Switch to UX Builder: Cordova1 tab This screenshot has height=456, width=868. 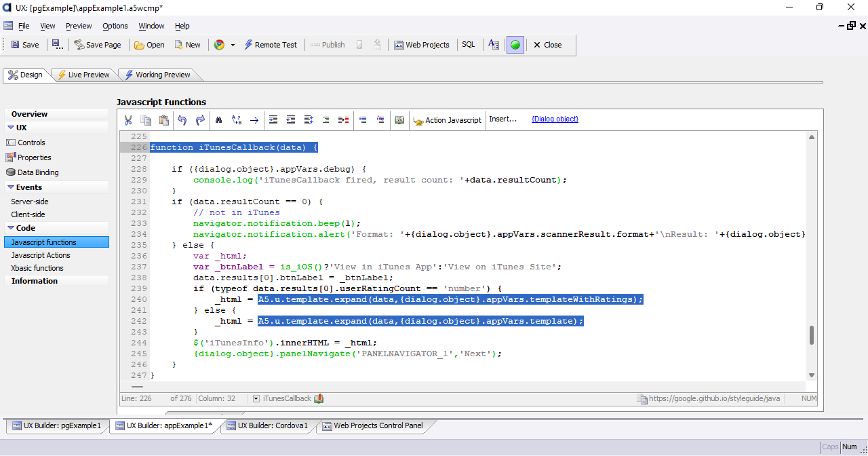click(x=267, y=425)
